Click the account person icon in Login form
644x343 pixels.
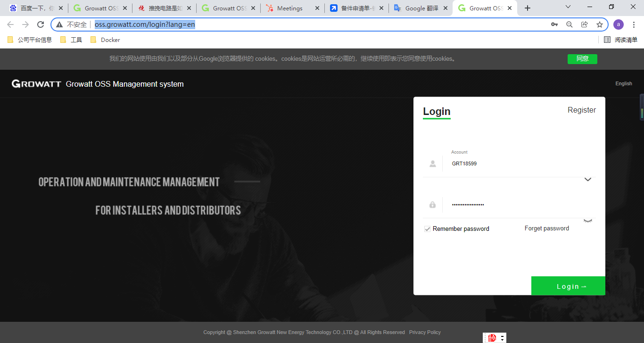432,163
